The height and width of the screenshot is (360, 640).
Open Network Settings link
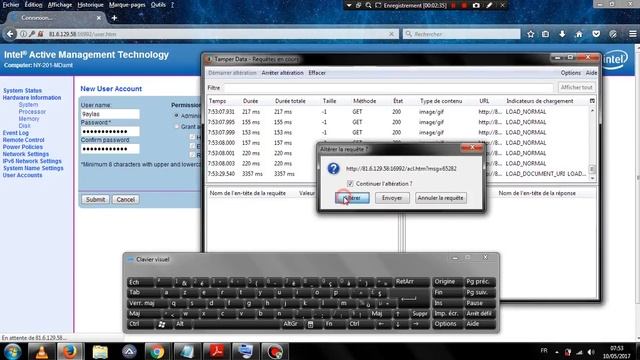[26, 154]
